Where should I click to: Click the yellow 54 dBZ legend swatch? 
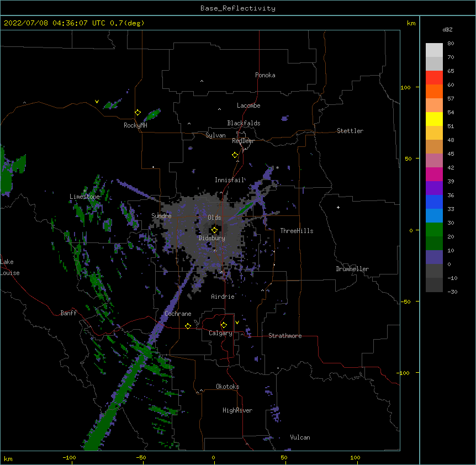[x=434, y=119]
